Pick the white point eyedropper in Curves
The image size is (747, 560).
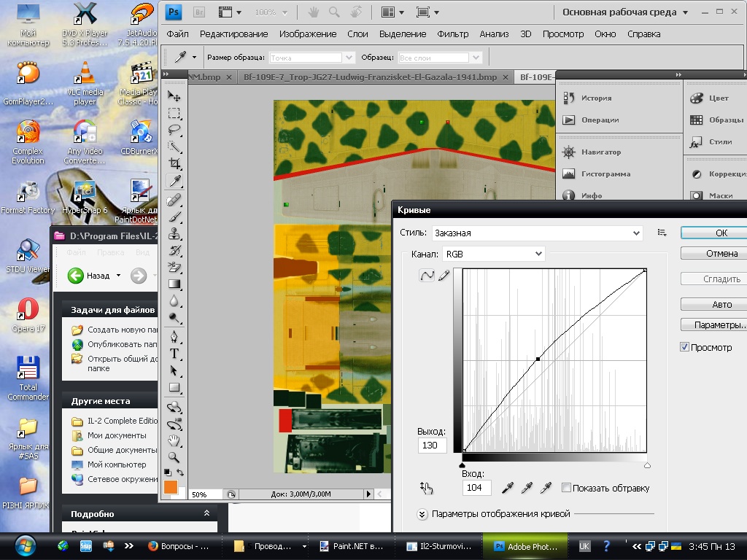coord(545,488)
